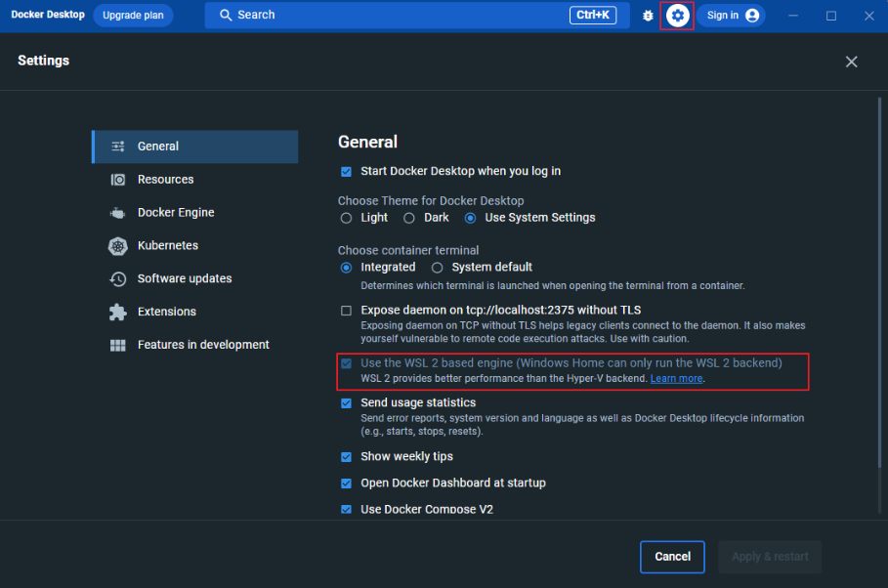Click the Kubernetes wheel icon
This screenshot has width=888, height=588.
pyautogui.click(x=118, y=246)
